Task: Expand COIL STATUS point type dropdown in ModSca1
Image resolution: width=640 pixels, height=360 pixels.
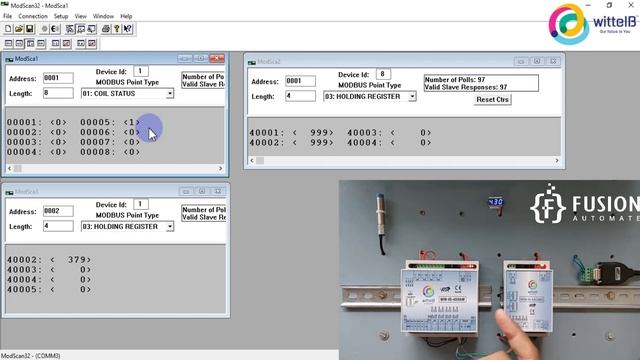Action: [170, 93]
